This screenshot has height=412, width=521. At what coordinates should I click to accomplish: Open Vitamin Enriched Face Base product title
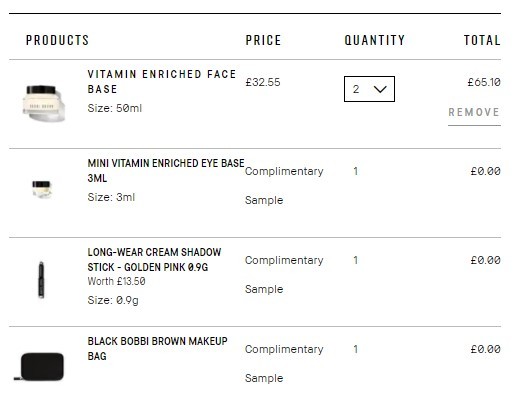[x=162, y=82]
